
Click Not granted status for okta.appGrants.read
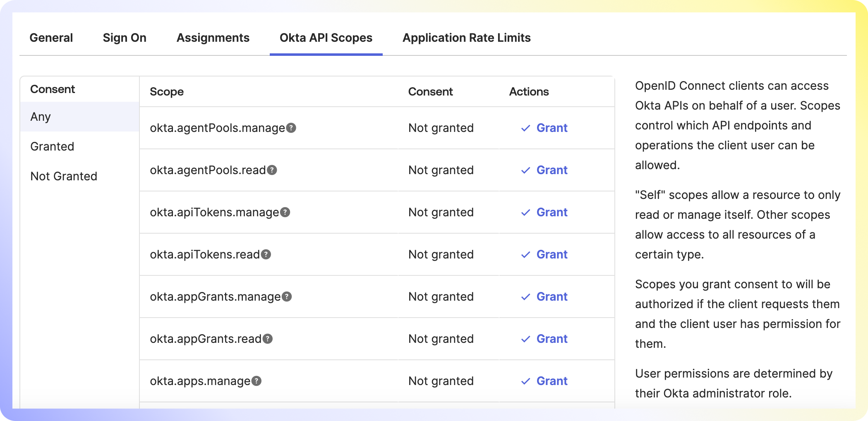click(x=441, y=339)
